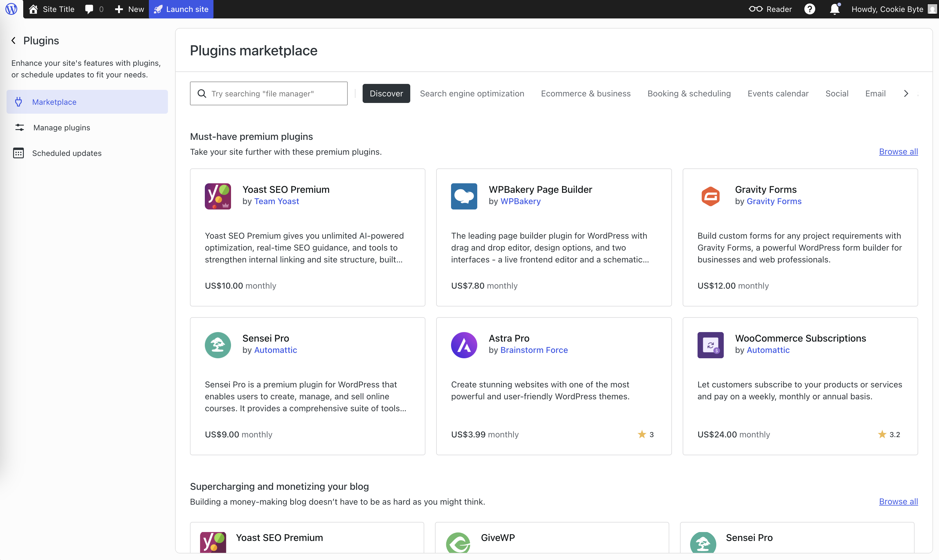Open the Reader
The width and height of the screenshot is (939, 560).
click(x=770, y=9)
